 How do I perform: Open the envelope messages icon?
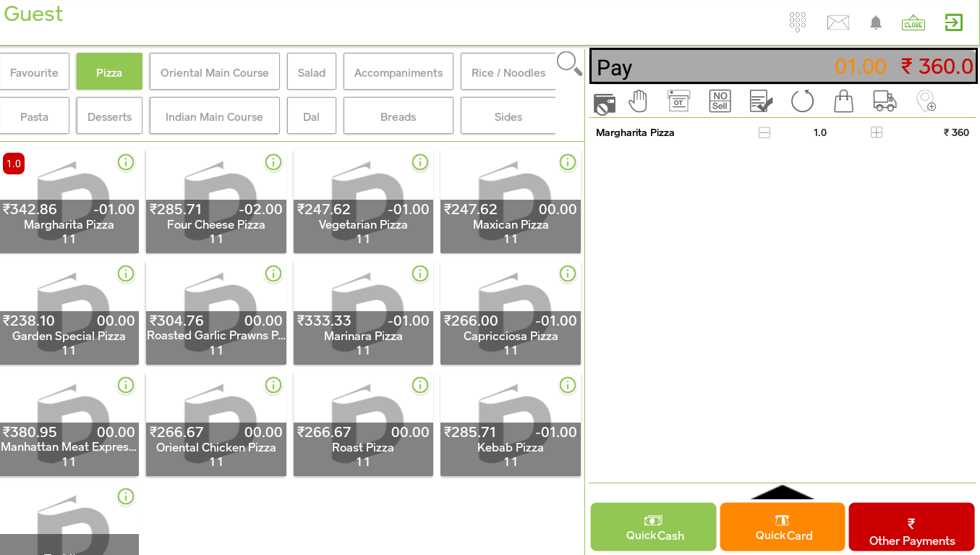[838, 22]
